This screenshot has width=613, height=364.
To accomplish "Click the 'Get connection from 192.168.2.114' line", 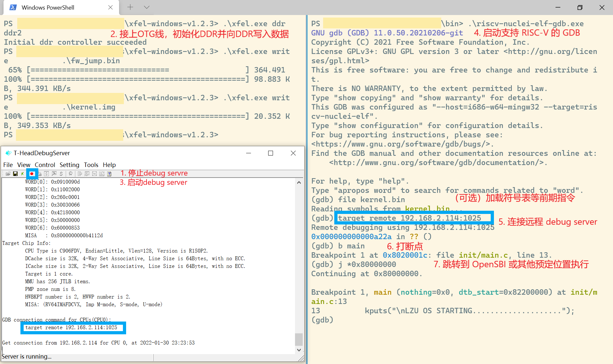I will (98, 343).
